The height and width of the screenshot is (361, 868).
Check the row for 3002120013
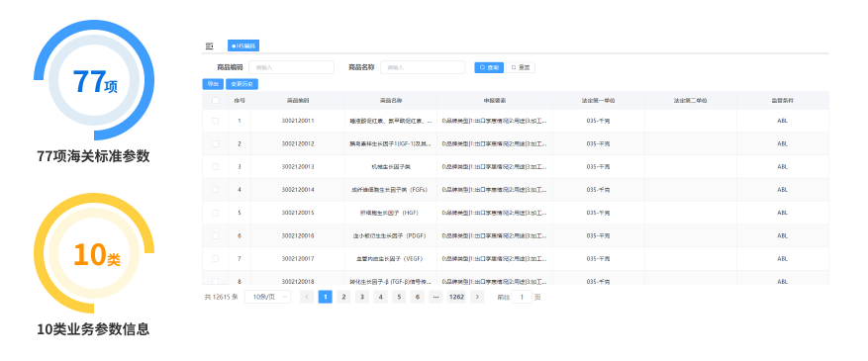coord(216,166)
